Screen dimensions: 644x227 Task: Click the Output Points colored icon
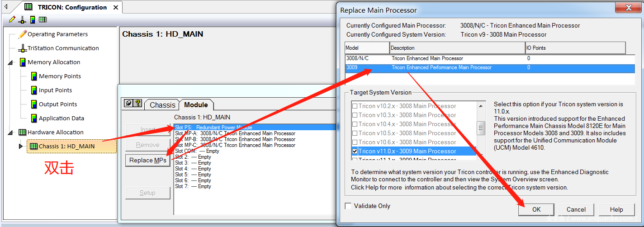[x=33, y=104]
